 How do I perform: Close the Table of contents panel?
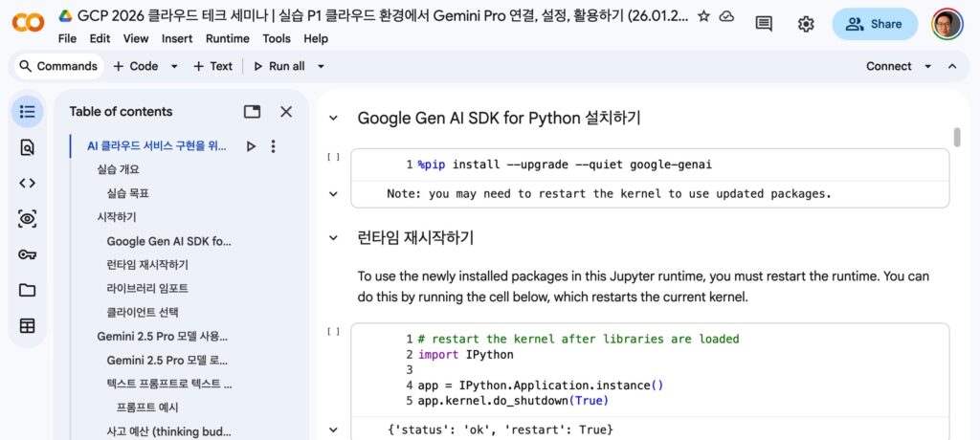tap(286, 112)
